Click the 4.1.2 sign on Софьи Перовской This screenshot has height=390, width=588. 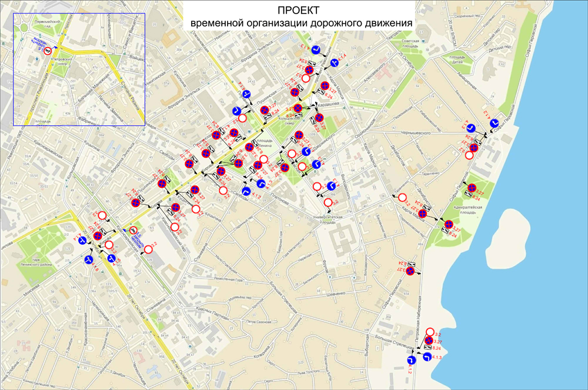coord(495,122)
